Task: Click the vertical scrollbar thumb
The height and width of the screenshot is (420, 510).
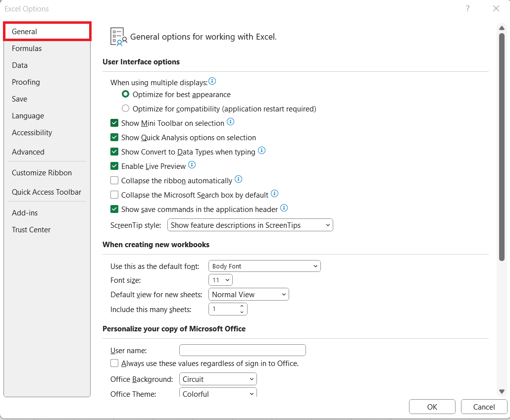Action: (x=502, y=147)
